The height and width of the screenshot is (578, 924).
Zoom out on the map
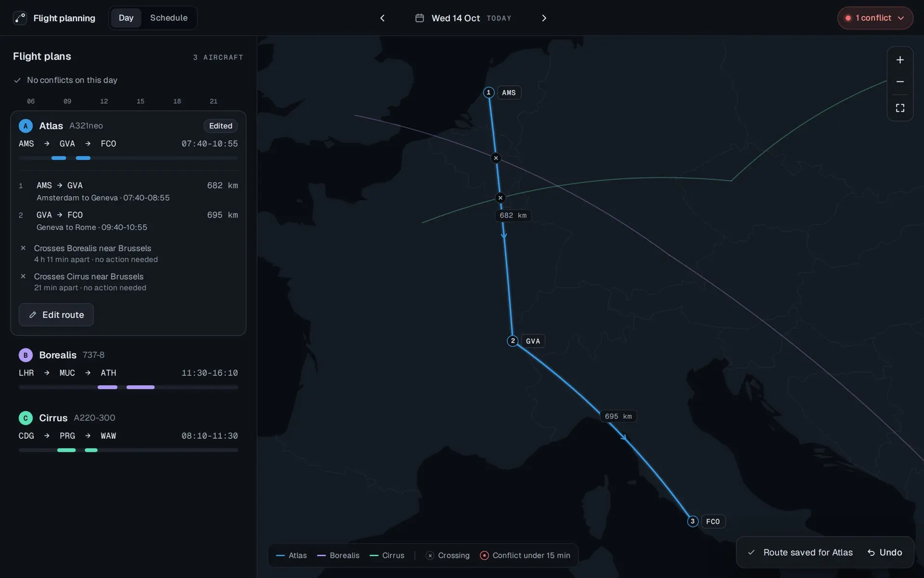point(900,82)
